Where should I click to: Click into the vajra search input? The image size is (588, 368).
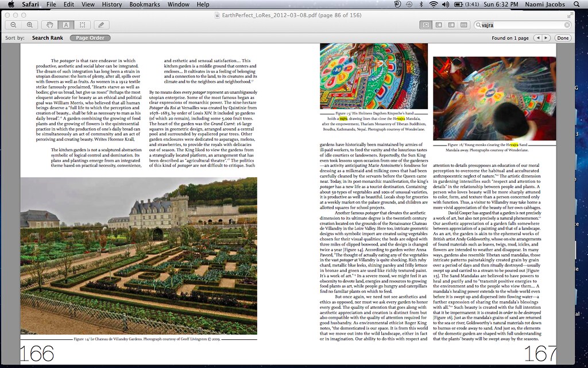click(x=522, y=25)
